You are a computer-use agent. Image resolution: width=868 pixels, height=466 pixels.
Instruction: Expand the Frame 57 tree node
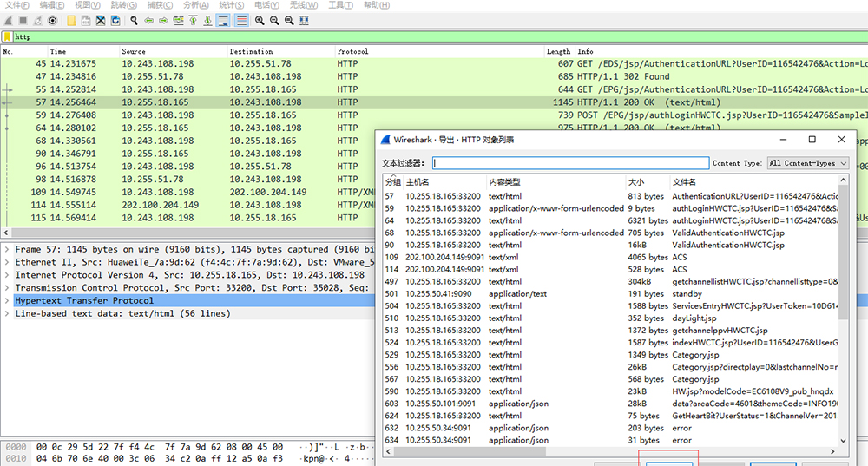point(7,249)
